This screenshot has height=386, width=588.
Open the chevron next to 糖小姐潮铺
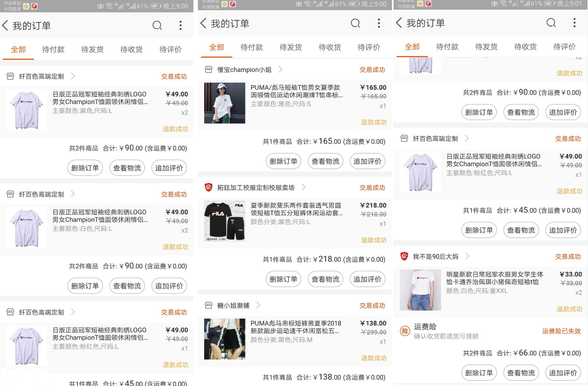[x=258, y=305]
